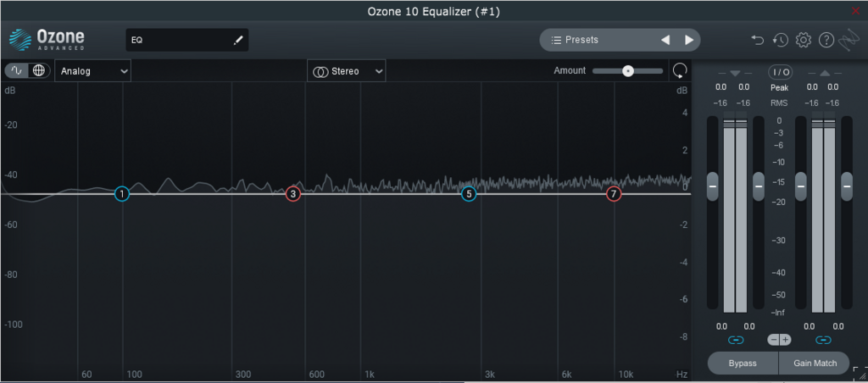Viewport: 868px width, 383px height.
Task: Open the settings gear icon
Action: pyautogui.click(x=804, y=40)
